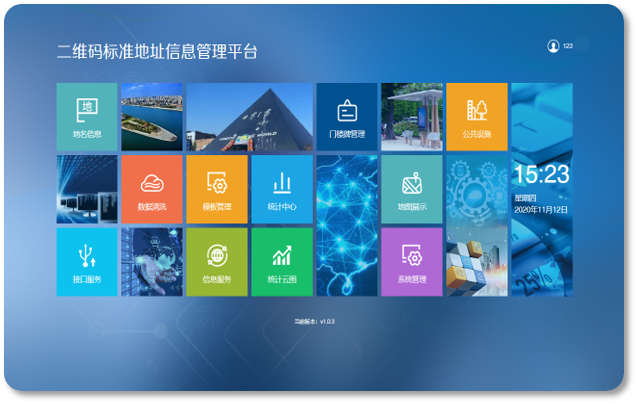Click the username 123
Screen dimensions: 637x404
568,46
